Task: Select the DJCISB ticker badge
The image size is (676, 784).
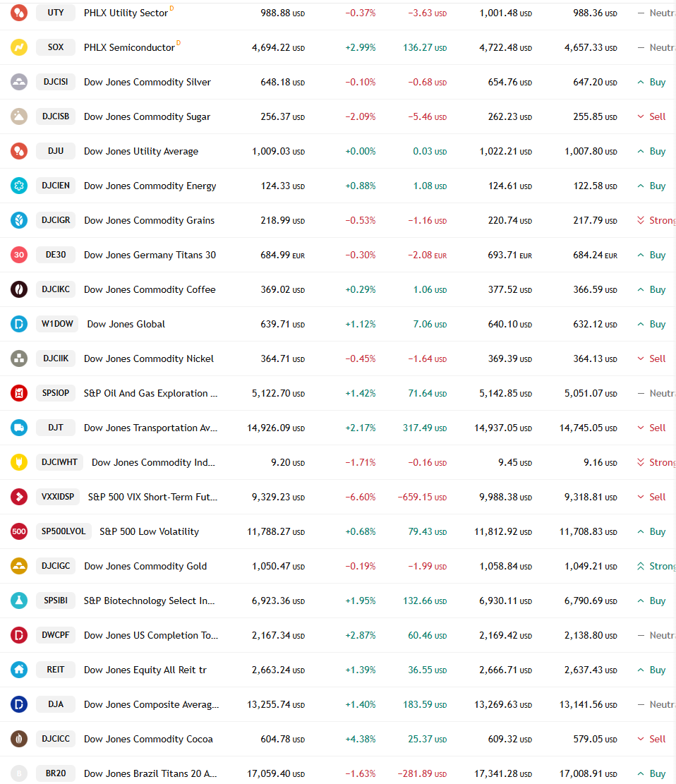Action: tap(56, 116)
